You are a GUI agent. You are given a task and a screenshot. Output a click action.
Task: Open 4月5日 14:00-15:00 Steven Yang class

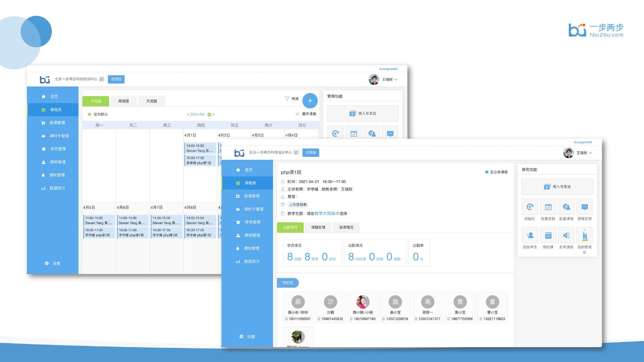pos(99,220)
